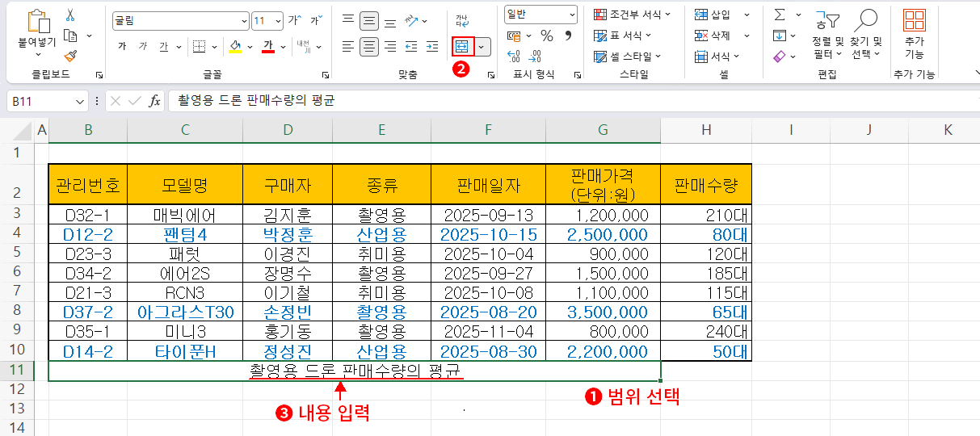Click the text orientation icon
This screenshot has height=436, width=980.
pos(412,20)
